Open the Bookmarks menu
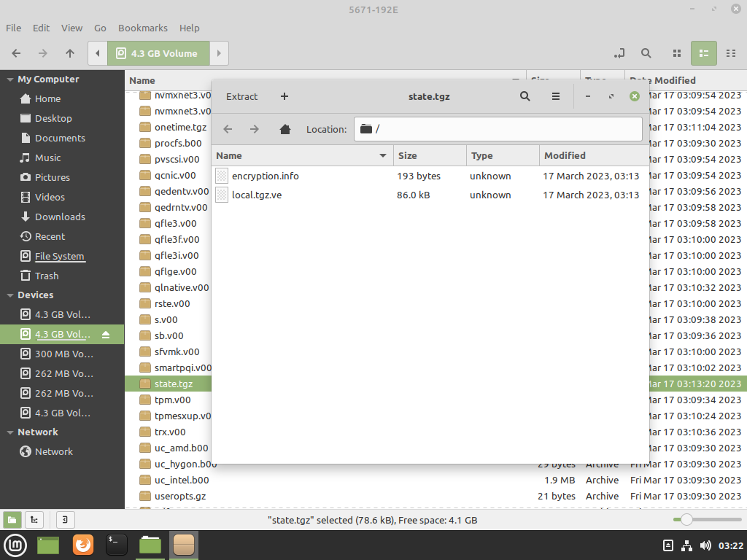747x560 pixels. click(x=142, y=28)
